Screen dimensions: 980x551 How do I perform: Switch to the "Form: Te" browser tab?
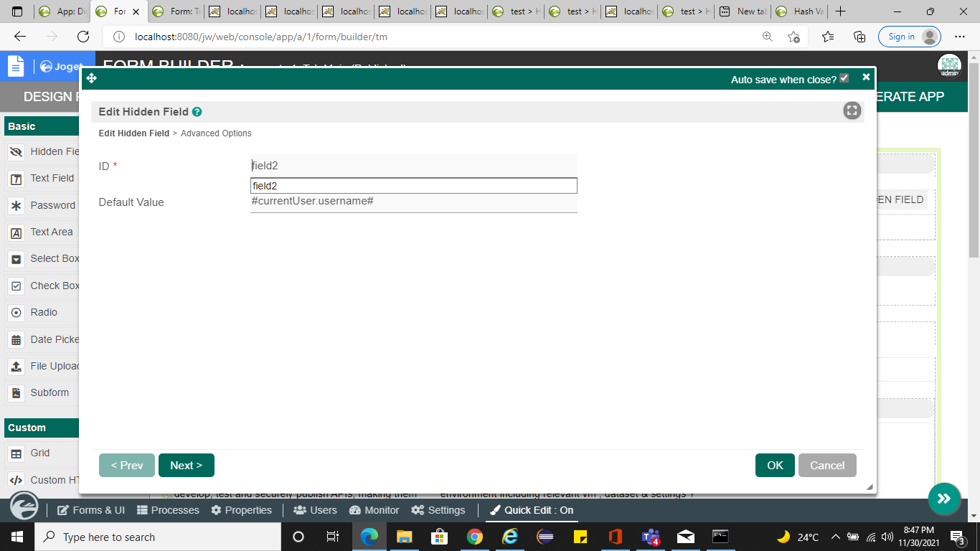[176, 11]
